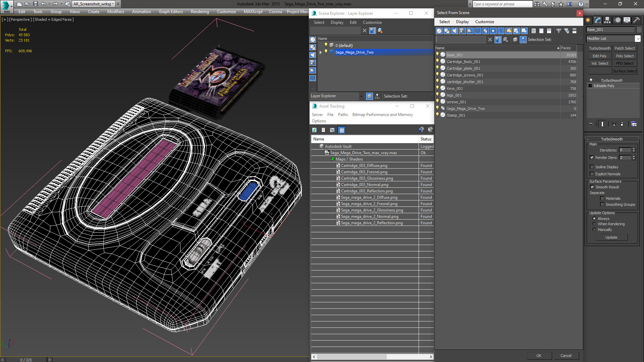The width and height of the screenshot is (644, 362).
Task: Click Table View icon in Asset Tracking toolbar
Action: click(x=341, y=130)
